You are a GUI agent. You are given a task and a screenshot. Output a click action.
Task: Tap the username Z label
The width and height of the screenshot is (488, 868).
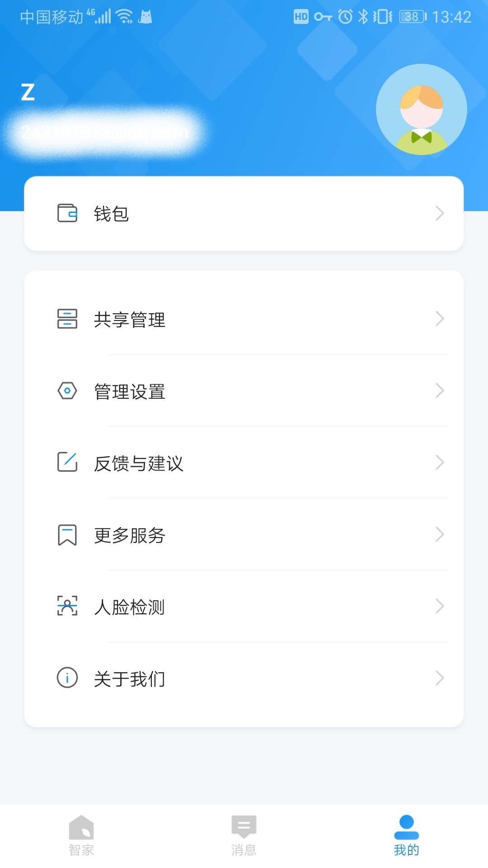click(28, 92)
